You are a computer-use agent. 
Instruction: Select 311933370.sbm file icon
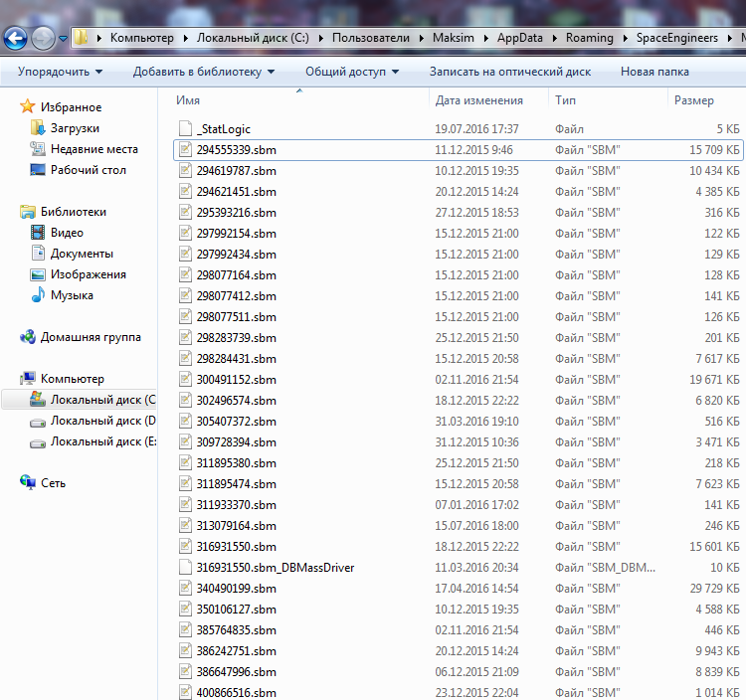186,504
